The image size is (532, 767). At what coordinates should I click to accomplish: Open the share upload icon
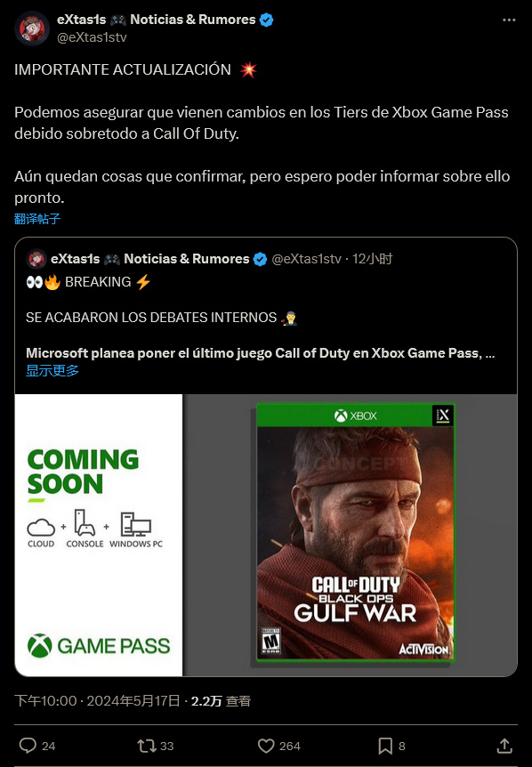(504, 746)
